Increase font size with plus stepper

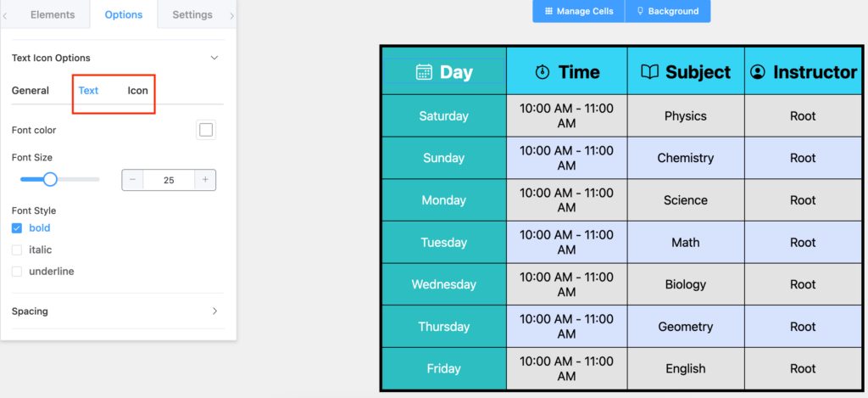(205, 180)
